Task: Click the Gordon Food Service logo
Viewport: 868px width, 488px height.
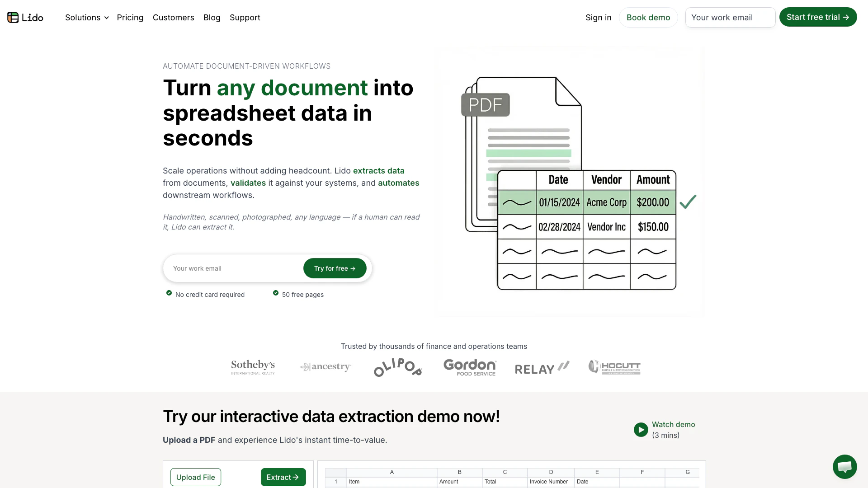Action: tap(470, 367)
